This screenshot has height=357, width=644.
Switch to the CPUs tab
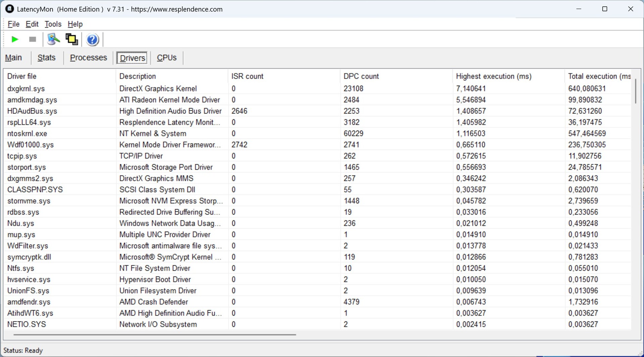coord(166,58)
